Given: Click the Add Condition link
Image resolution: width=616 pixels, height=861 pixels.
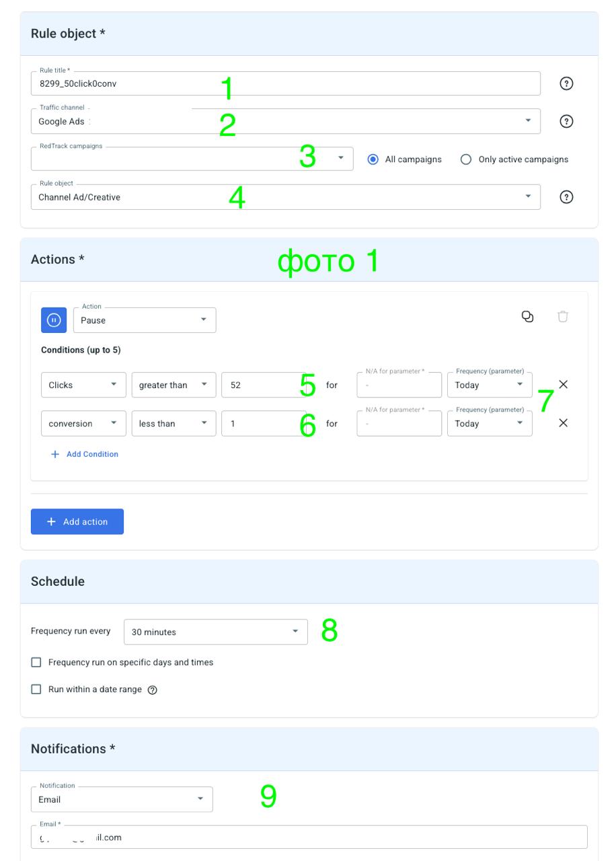Looking at the screenshot, I should 85,454.
